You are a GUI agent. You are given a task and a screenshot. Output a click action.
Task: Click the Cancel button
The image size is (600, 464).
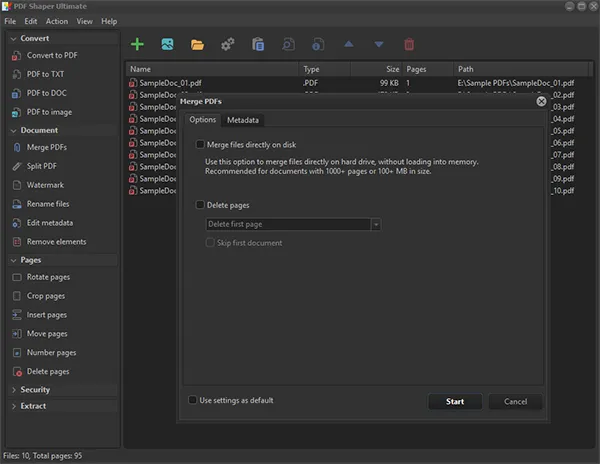click(x=515, y=402)
